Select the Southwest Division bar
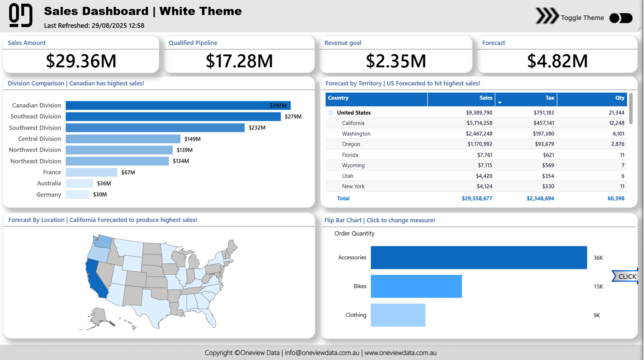Image resolution: width=644 pixels, height=360 pixels. (x=155, y=128)
